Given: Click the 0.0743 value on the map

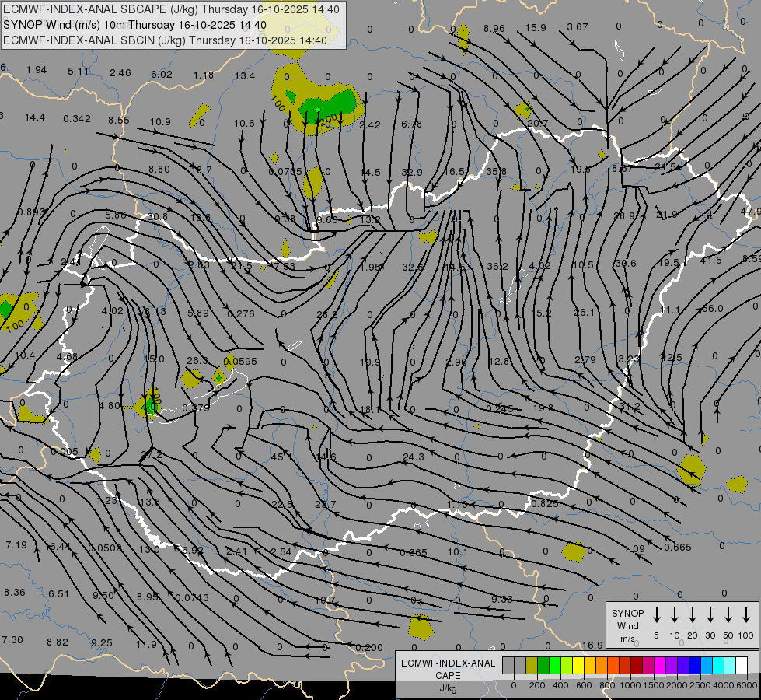Looking at the screenshot, I should [192, 597].
